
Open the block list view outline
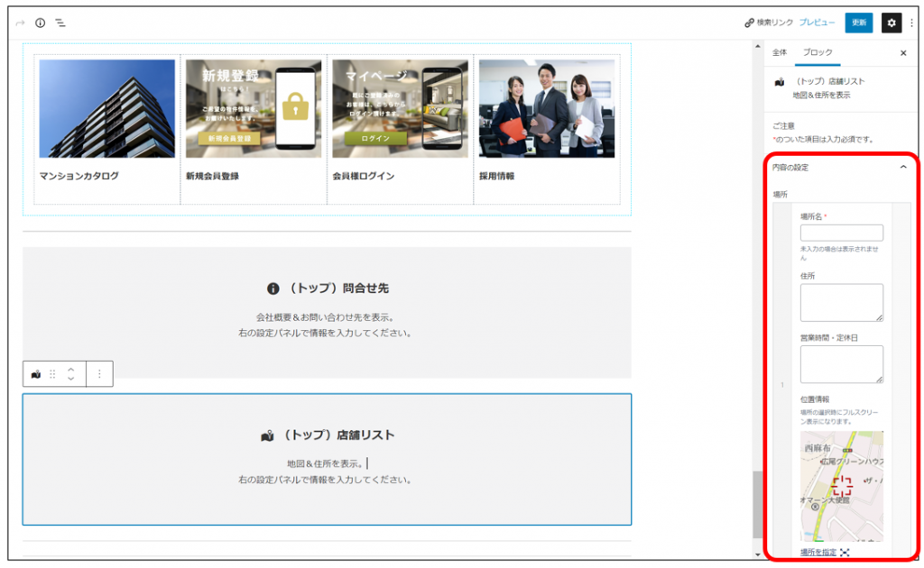click(60, 23)
